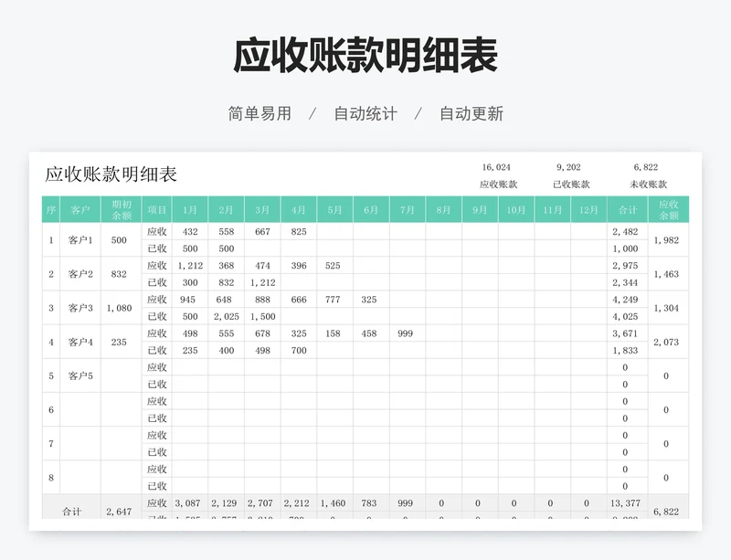Select the 客户3 合计 cell 4,249
This screenshot has height=560, width=731.
click(x=628, y=300)
